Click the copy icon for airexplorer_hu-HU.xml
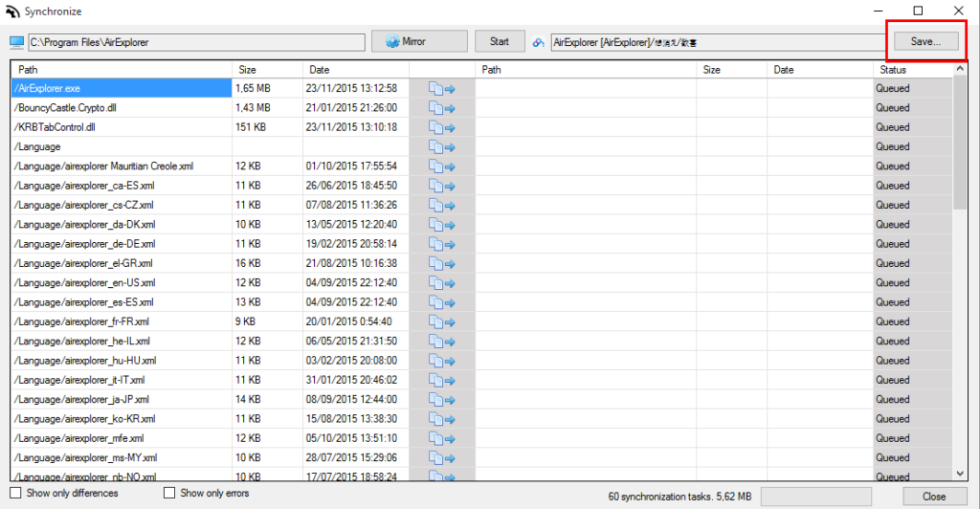980x509 pixels. coord(442,361)
